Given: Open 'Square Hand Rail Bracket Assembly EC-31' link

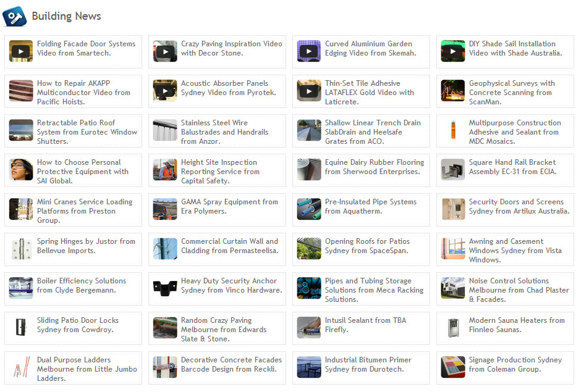Looking at the screenshot, I should coord(513,167).
